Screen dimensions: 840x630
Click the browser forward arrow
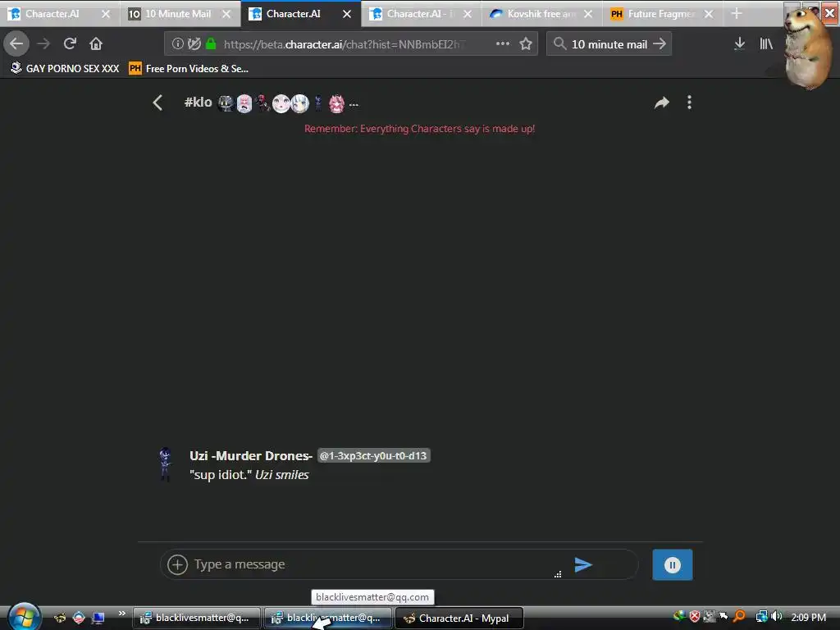click(x=43, y=43)
